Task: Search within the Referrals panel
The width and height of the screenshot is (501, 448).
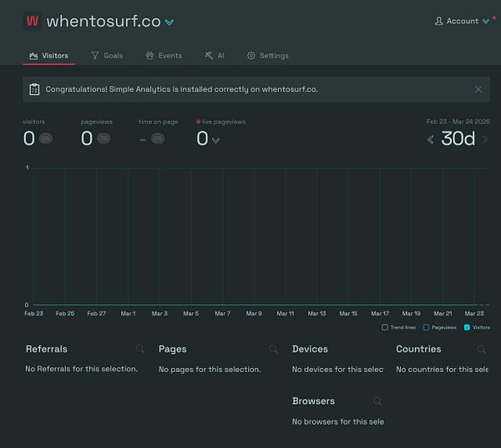Action: click(140, 349)
